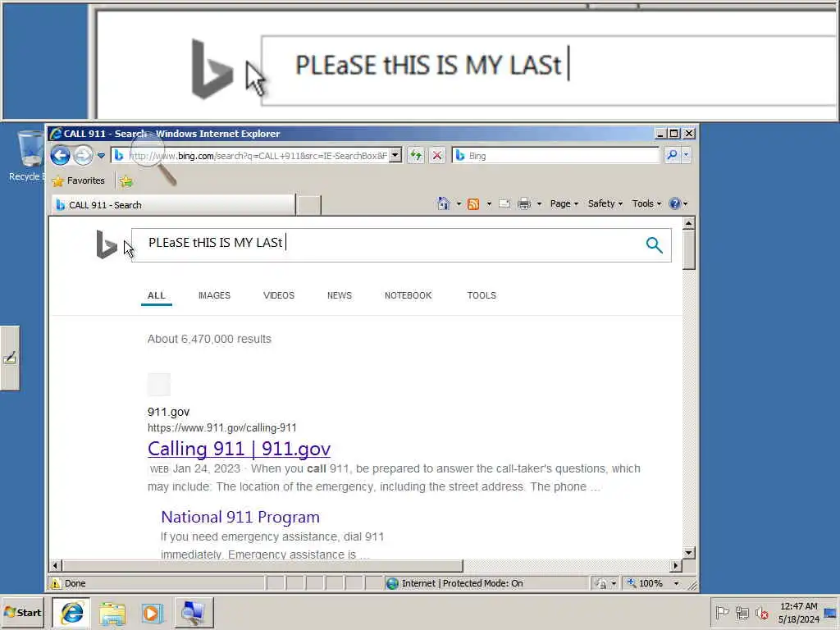Screen dimensions: 840x630
Task: Expand the Feeds dropdown arrow
Action: 489,203
